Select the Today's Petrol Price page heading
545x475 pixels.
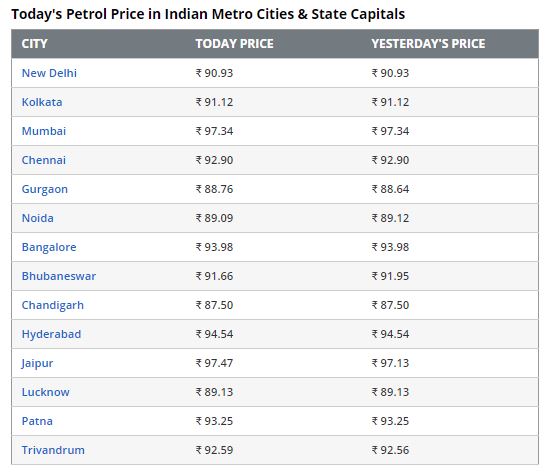point(208,15)
